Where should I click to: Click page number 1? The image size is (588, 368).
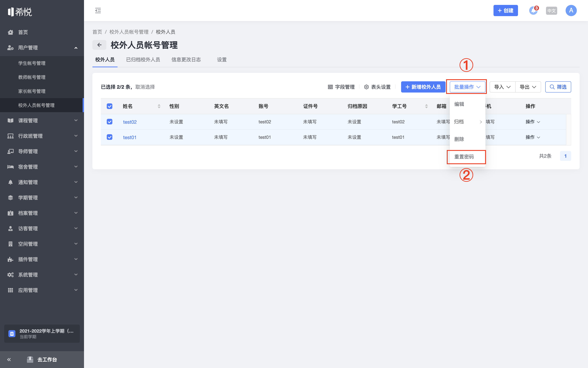tap(565, 156)
